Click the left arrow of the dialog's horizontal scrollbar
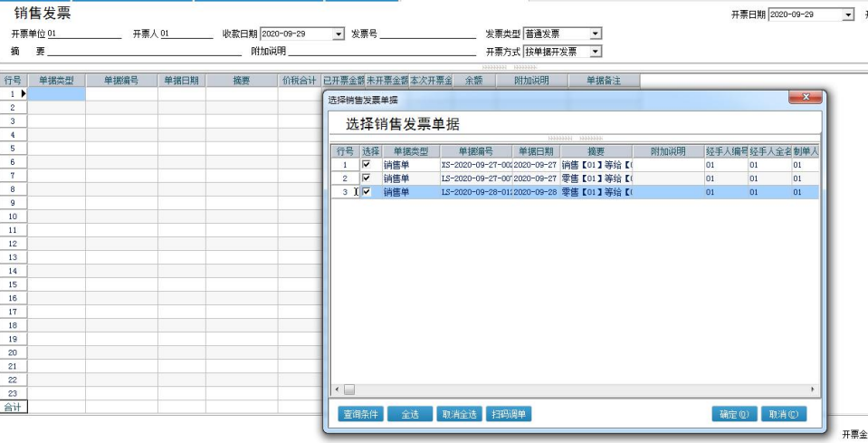The image size is (868, 443). tap(338, 390)
